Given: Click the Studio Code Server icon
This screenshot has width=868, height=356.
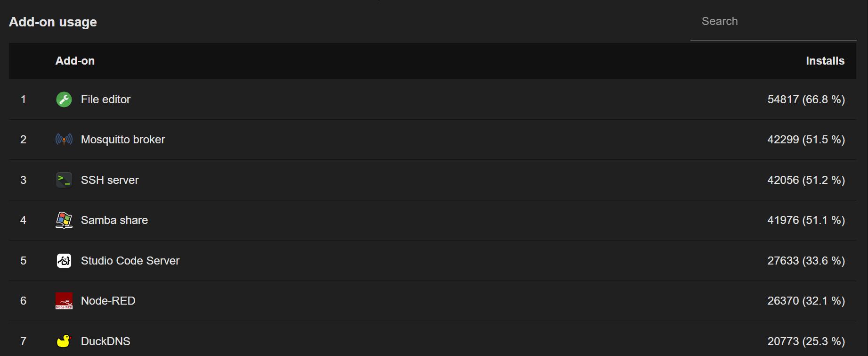Looking at the screenshot, I should coord(64,261).
